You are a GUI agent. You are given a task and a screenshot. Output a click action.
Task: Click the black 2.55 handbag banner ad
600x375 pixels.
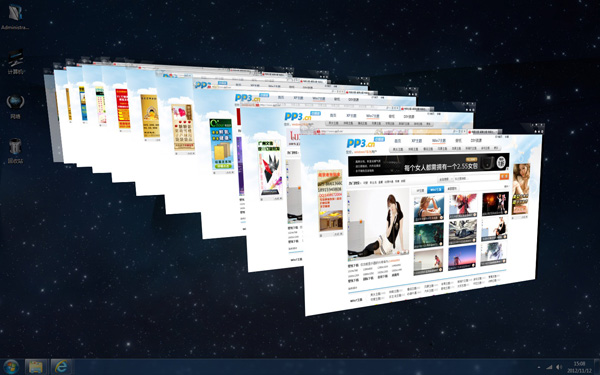point(428,165)
